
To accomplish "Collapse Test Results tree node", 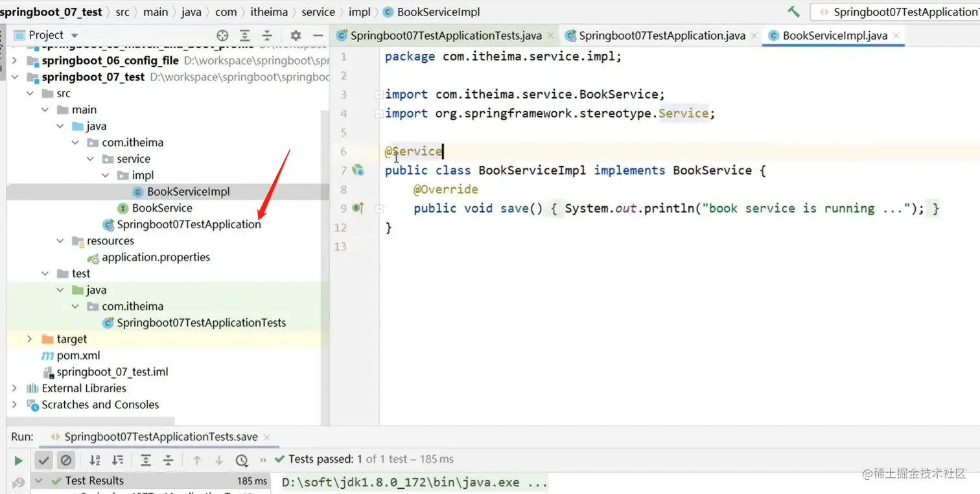I will coord(38,481).
